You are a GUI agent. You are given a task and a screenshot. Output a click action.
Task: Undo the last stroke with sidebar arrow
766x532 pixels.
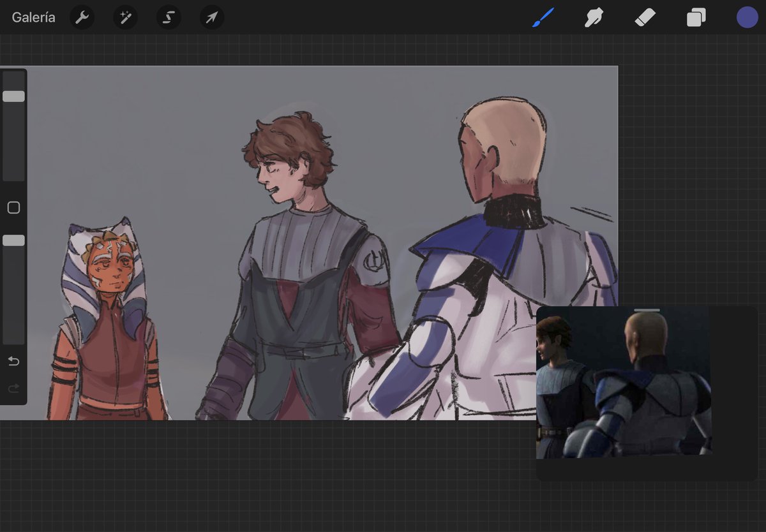13,362
